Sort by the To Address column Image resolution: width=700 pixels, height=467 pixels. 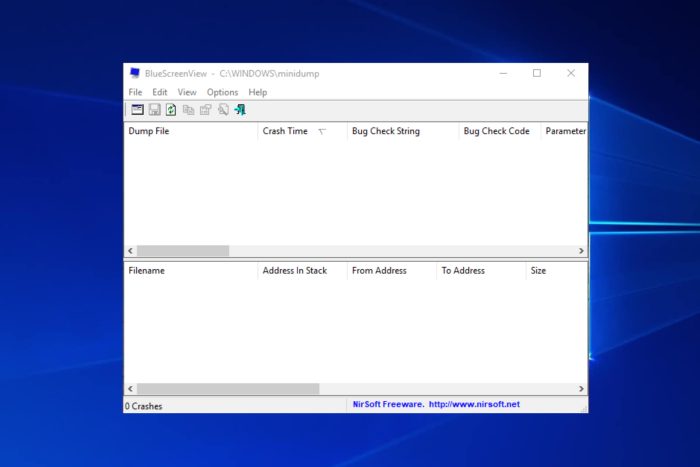pyautogui.click(x=481, y=271)
